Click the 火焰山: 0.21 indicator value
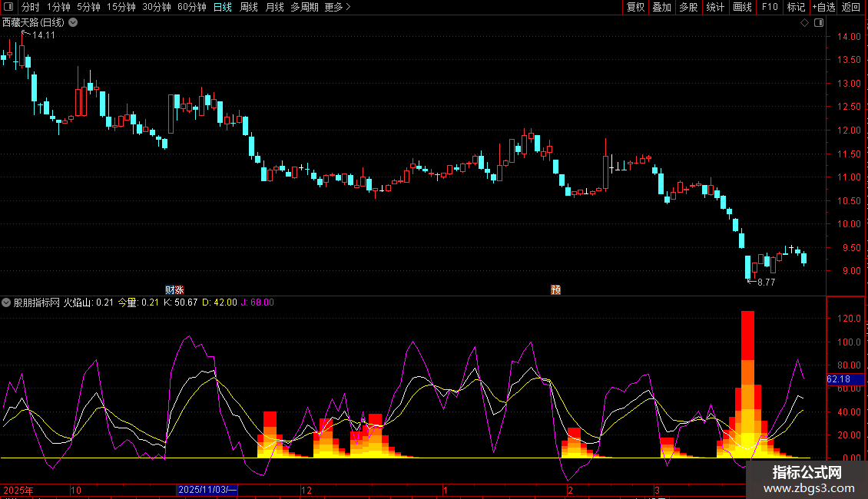The image size is (868, 499). tap(88, 302)
